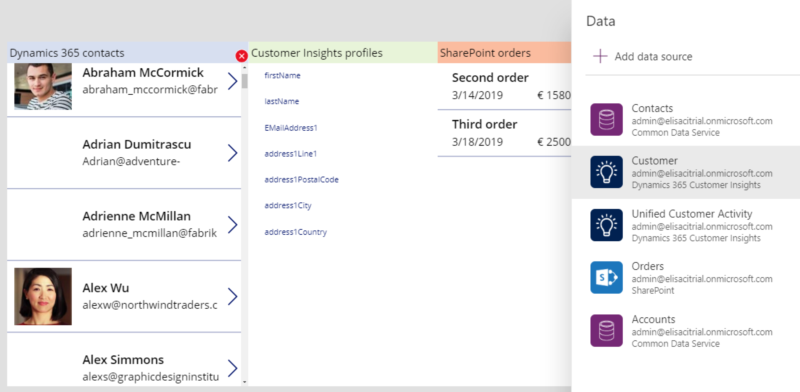
Task: Click the address1PostalCode field
Action: click(x=302, y=180)
